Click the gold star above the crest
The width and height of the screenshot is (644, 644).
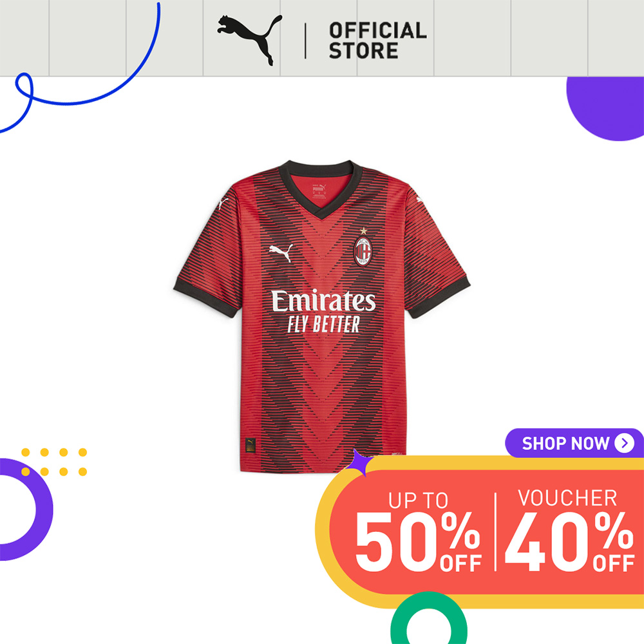[363, 231]
